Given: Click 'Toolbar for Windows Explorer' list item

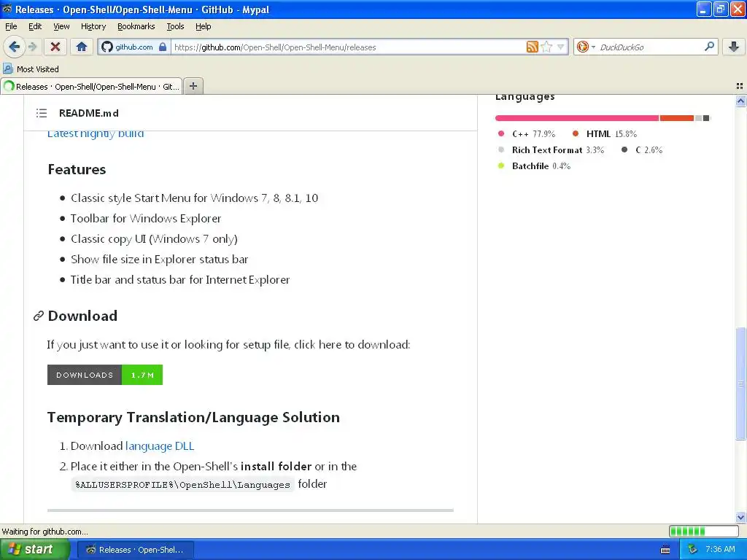Looking at the screenshot, I should coord(146,219).
